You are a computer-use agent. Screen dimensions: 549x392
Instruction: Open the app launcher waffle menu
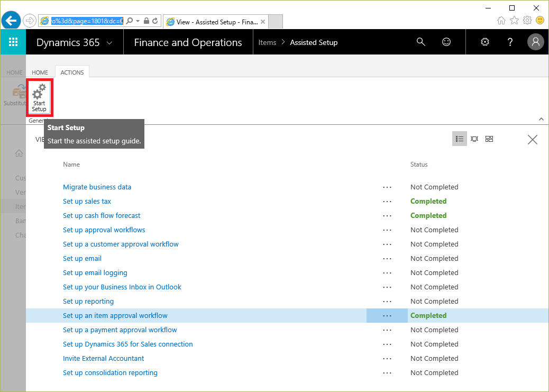coord(13,42)
